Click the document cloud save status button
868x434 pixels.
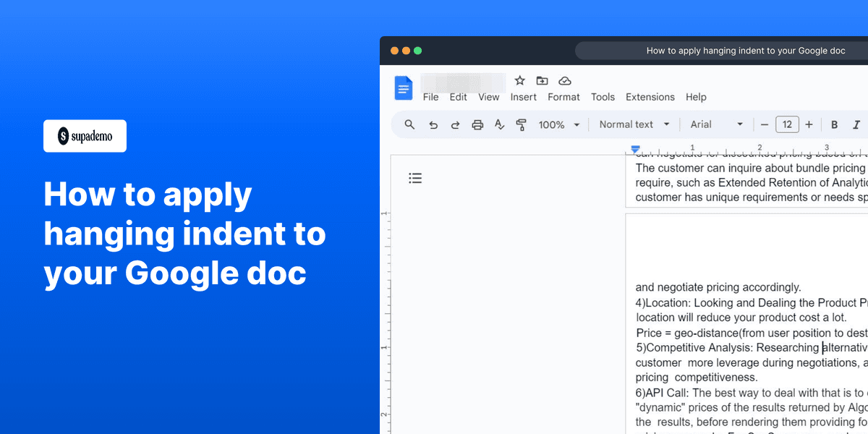click(565, 80)
